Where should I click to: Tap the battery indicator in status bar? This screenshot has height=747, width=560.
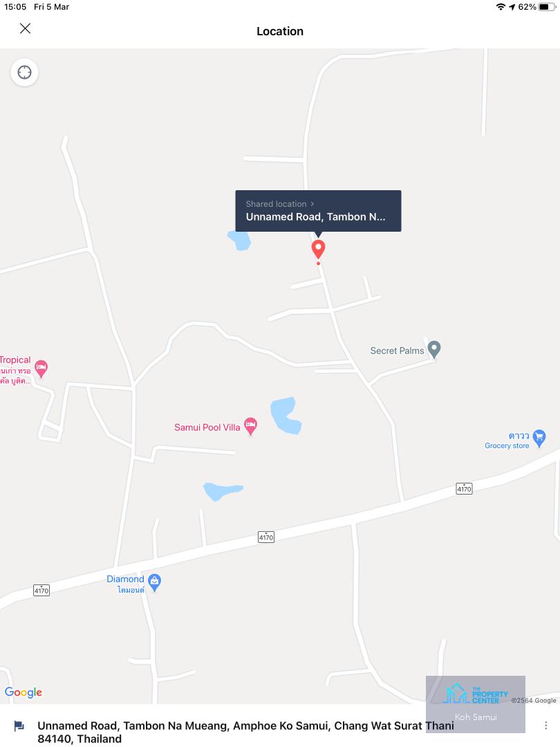point(547,7)
